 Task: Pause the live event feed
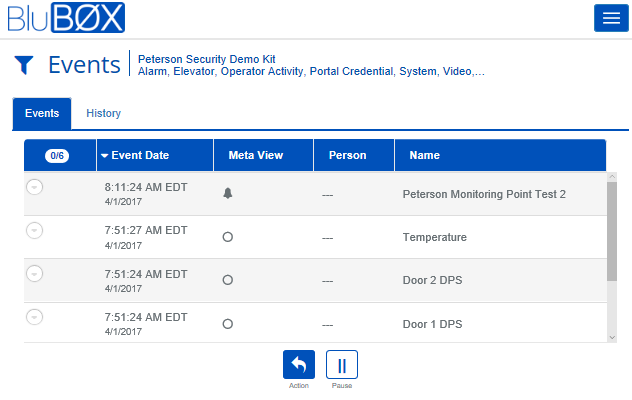tap(341, 364)
